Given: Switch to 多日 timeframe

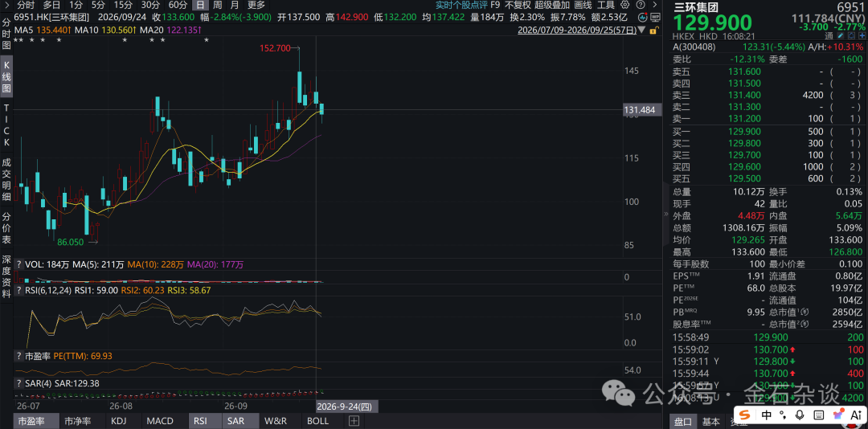Looking at the screenshot, I should pos(51,5).
